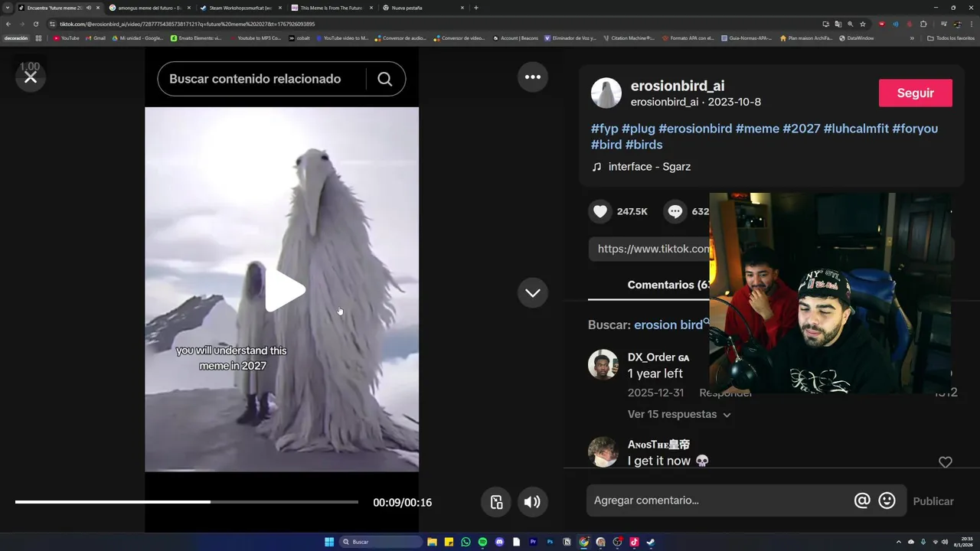Show hidden system tray icons

[898, 542]
